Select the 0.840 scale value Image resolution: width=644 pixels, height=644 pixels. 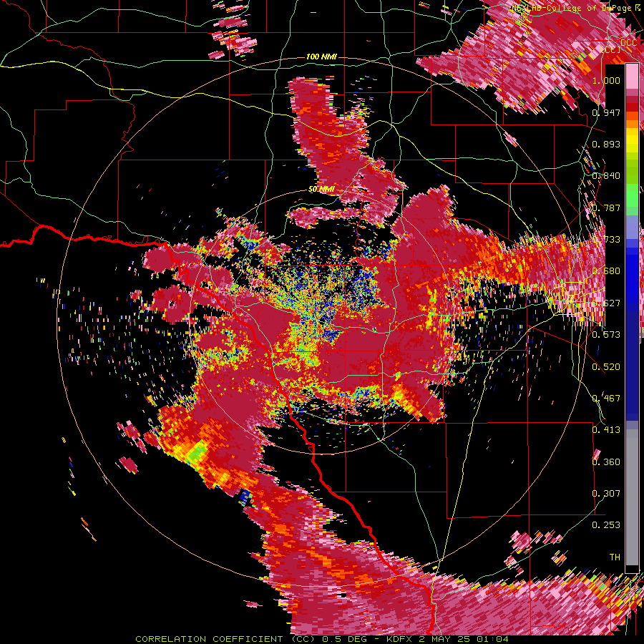pos(606,176)
